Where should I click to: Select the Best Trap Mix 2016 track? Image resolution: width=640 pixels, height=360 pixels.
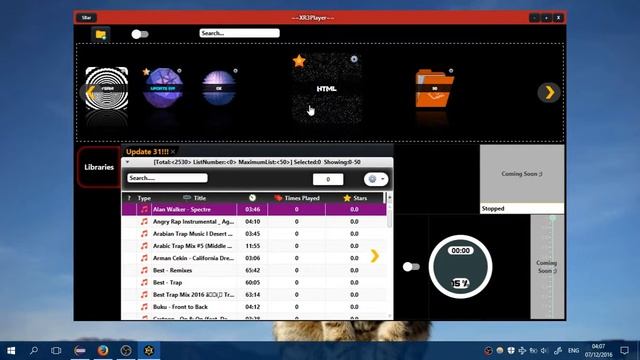[254, 295]
